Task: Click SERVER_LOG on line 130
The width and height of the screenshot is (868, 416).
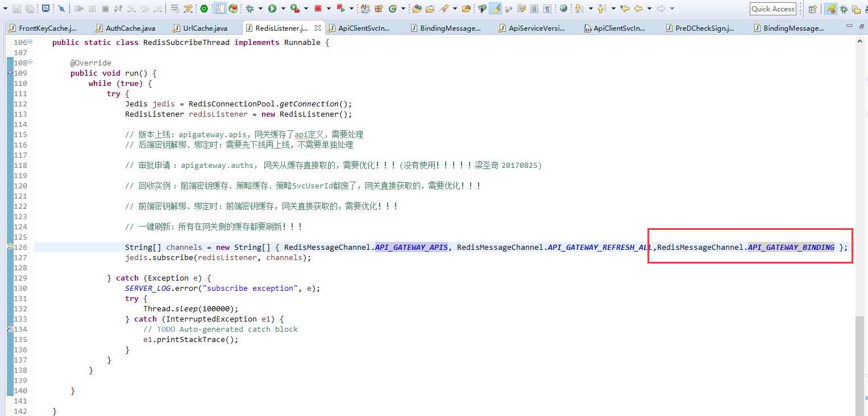Action: (x=148, y=288)
